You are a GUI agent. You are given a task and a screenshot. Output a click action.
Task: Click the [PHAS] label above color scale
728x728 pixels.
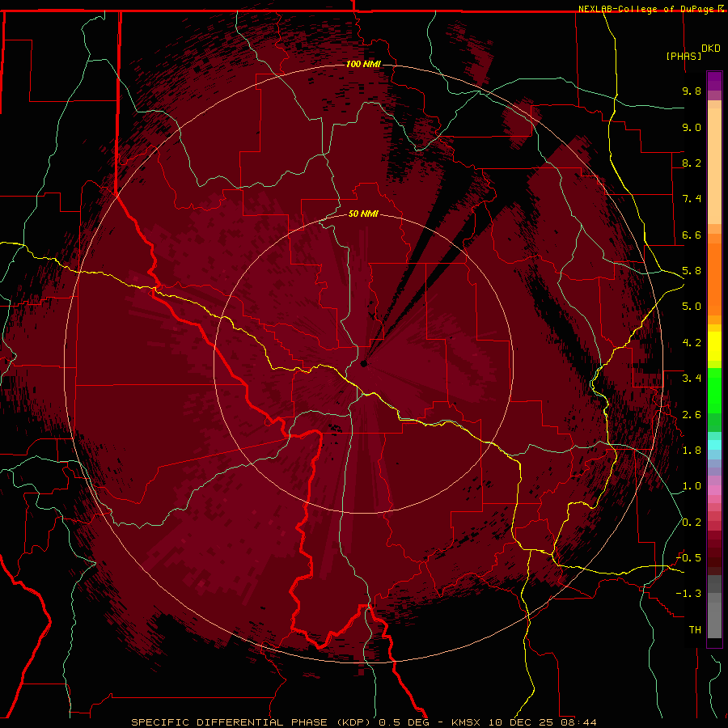pyautogui.click(x=684, y=56)
